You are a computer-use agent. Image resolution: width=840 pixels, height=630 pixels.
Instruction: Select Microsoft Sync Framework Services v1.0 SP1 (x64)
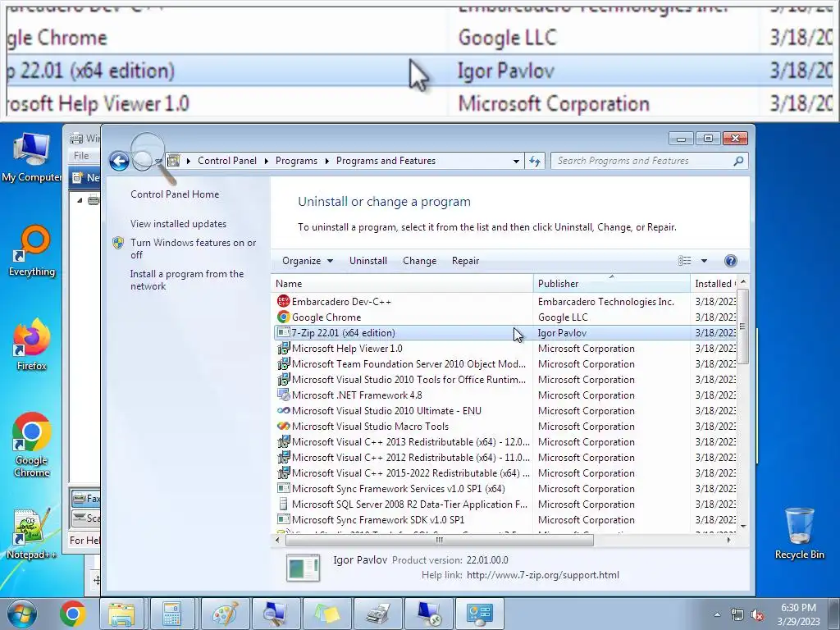398,489
